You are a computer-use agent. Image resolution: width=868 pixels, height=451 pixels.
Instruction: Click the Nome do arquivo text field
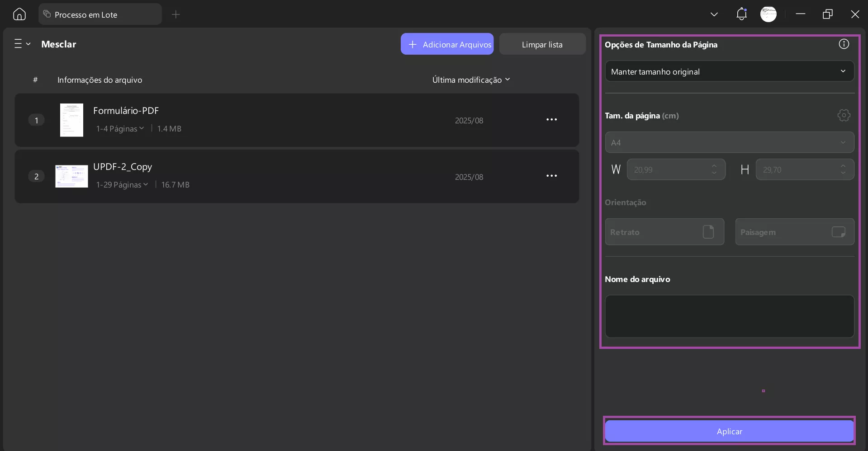coord(729,316)
